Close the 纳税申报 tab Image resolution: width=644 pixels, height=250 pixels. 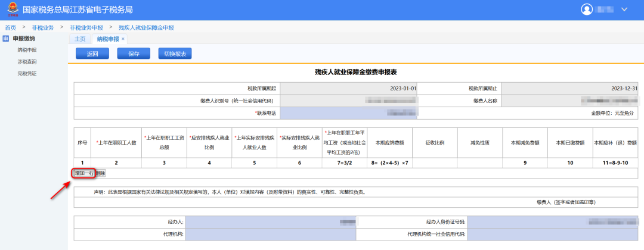click(x=123, y=39)
